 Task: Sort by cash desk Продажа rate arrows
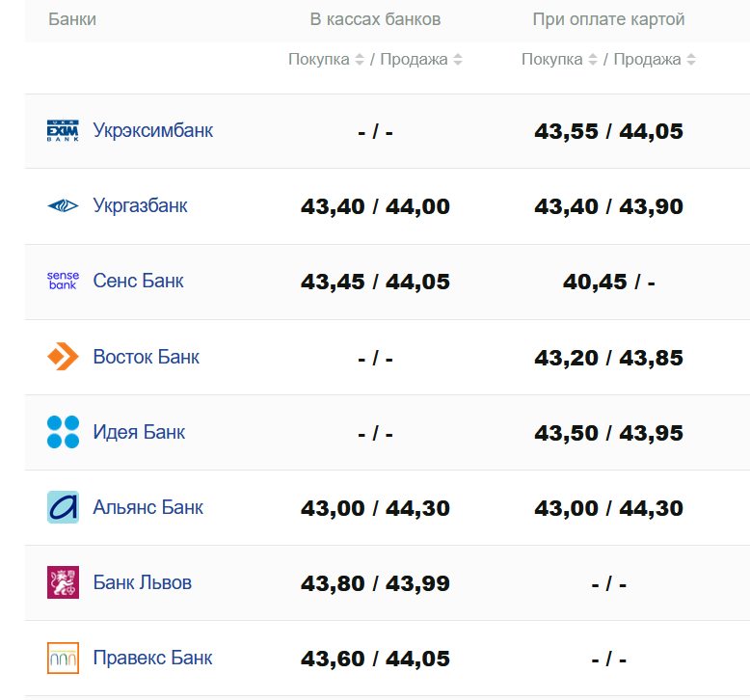[458, 60]
